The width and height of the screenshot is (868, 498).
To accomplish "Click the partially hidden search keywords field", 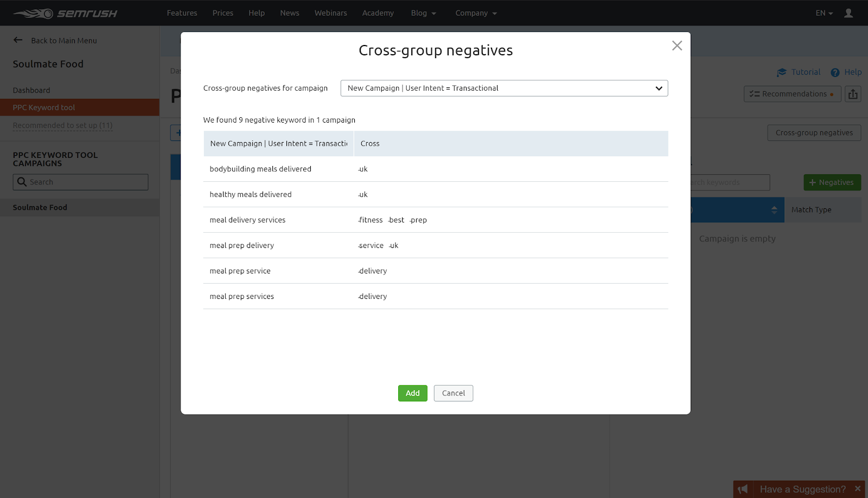I will click(x=730, y=182).
